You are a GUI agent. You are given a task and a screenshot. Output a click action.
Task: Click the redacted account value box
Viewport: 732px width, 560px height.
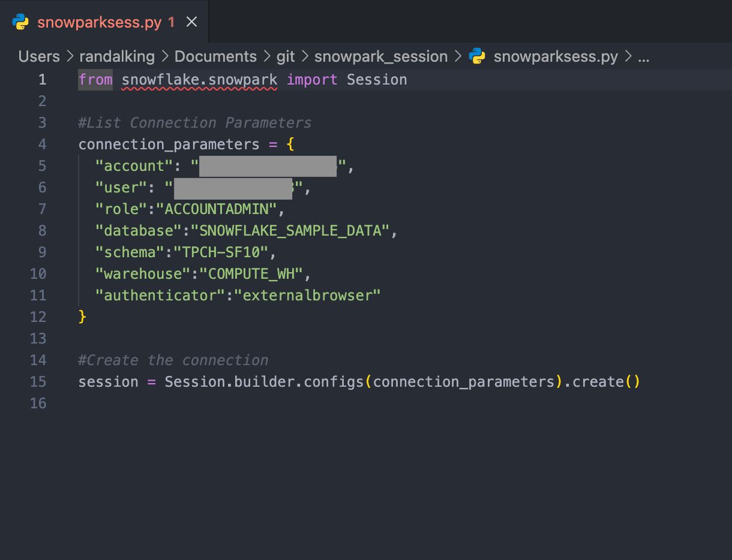tap(267, 166)
